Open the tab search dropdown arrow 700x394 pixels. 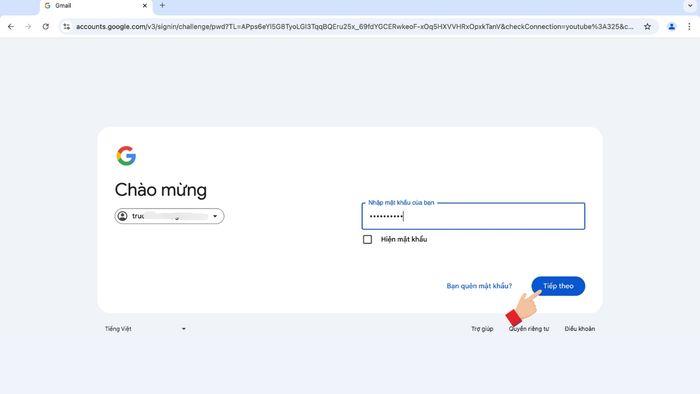(x=690, y=6)
